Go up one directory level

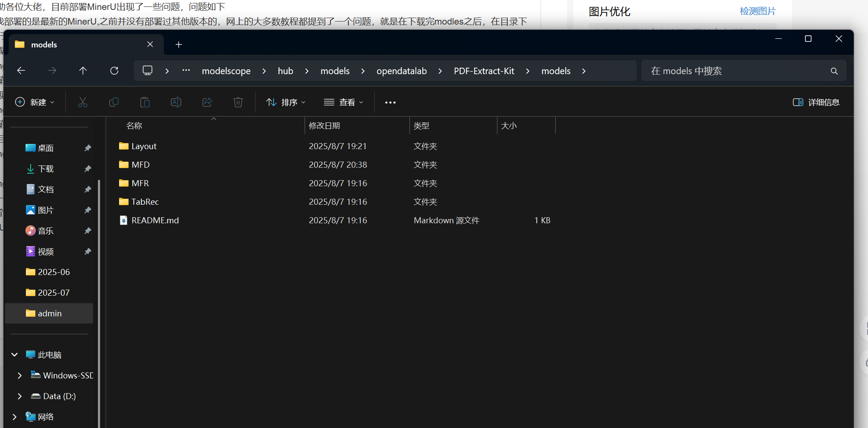(83, 71)
